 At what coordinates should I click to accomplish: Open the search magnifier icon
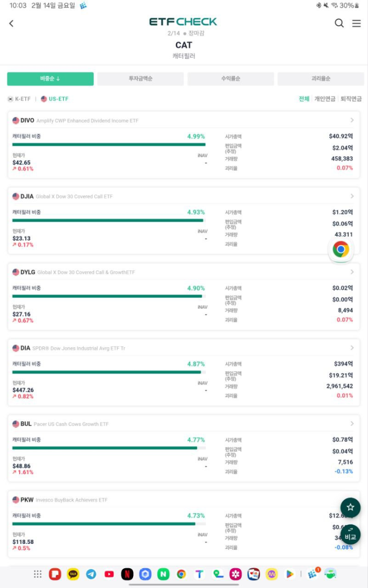339,23
